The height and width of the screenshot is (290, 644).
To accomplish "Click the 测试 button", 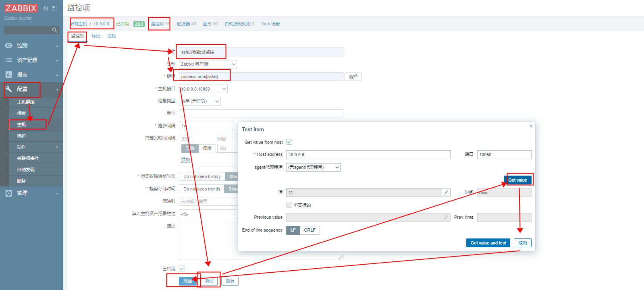I will (209, 281).
